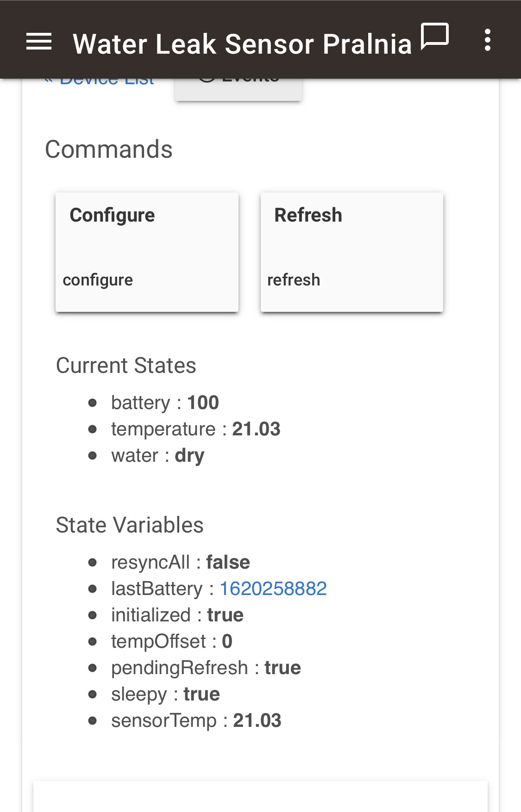Open the lastBattery timestamp 1620258882 link
This screenshot has height=812, width=521.
[273, 589]
